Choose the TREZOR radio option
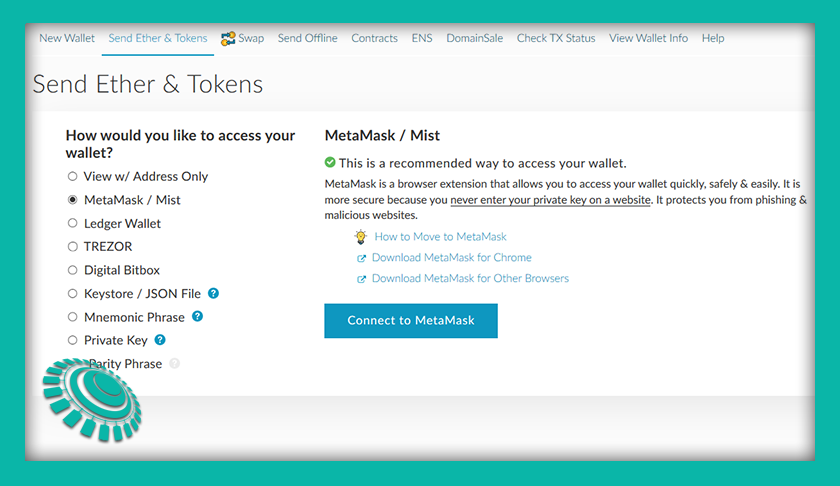840x486 pixels. click(72, 246)
